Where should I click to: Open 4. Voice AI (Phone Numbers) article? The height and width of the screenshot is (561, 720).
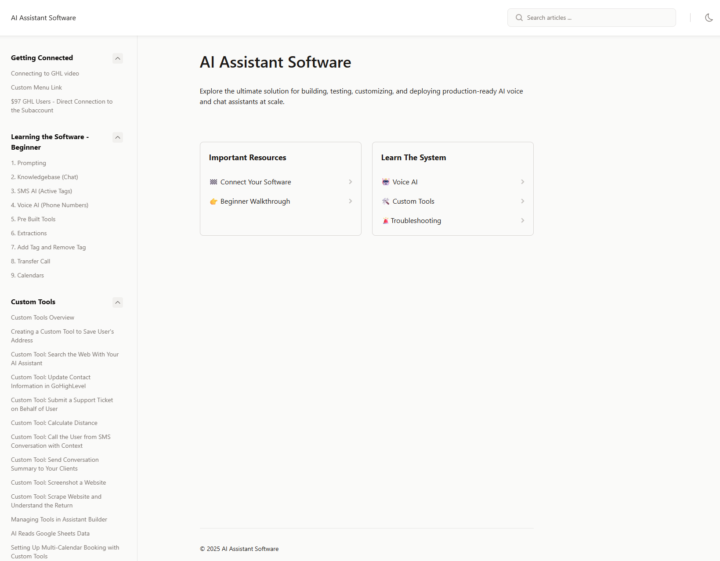50,205
